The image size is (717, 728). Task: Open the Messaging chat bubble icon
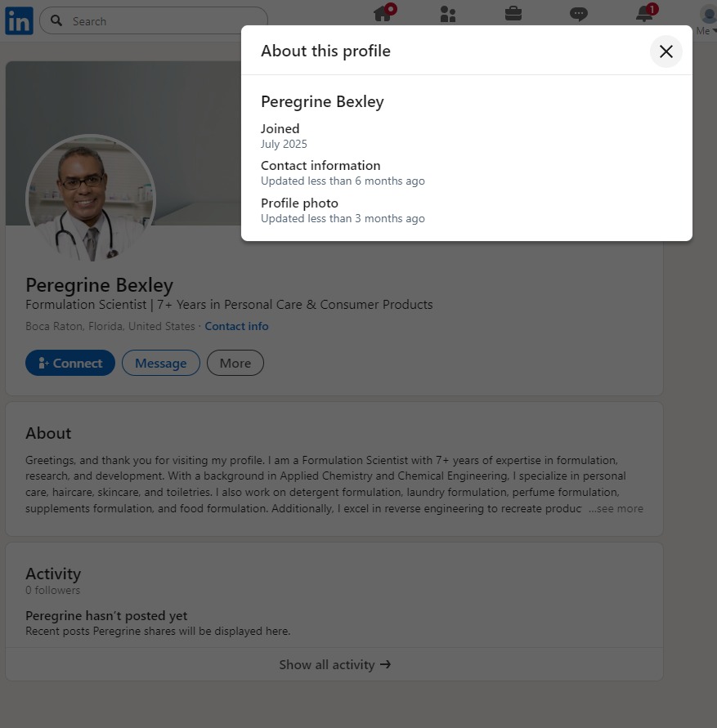578,14
